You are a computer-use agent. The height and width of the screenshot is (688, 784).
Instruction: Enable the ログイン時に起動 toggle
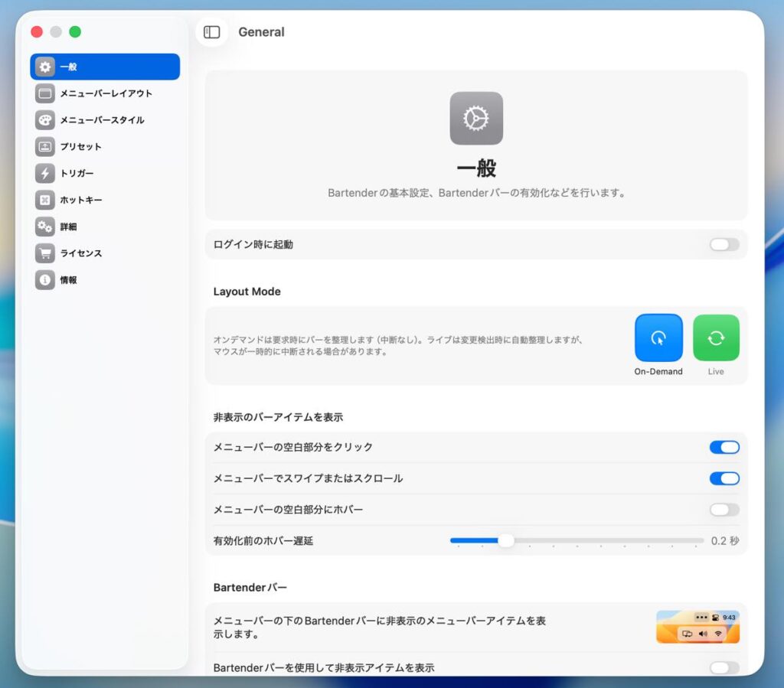click(x=724, y=245)
